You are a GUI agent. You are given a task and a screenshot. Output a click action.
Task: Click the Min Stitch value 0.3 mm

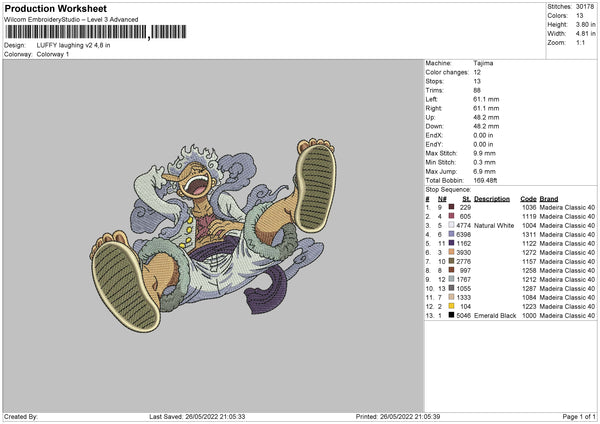484,162
